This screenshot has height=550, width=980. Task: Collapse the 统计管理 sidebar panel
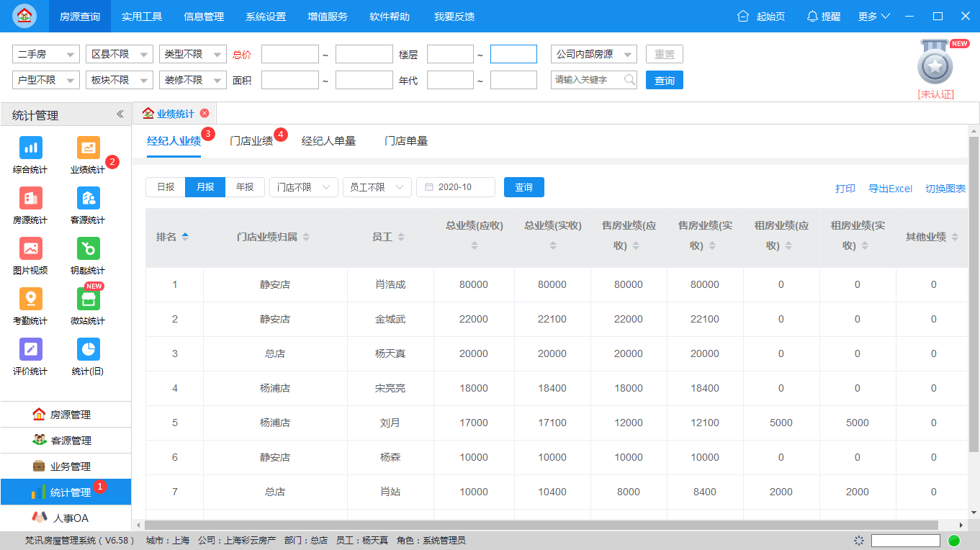[x=120, y=114]
